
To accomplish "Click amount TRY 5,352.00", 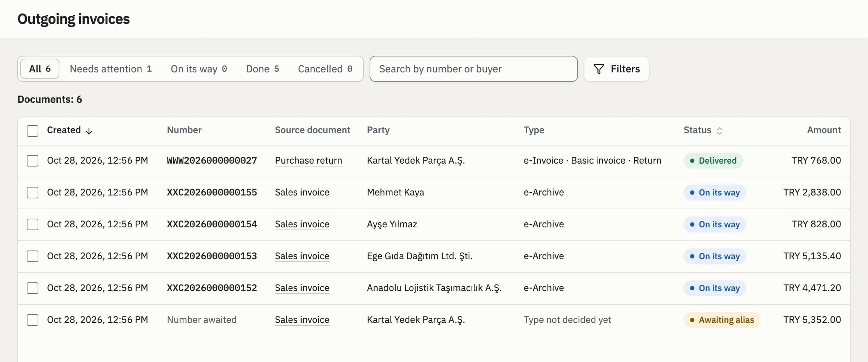I will (x=812, y=320).
